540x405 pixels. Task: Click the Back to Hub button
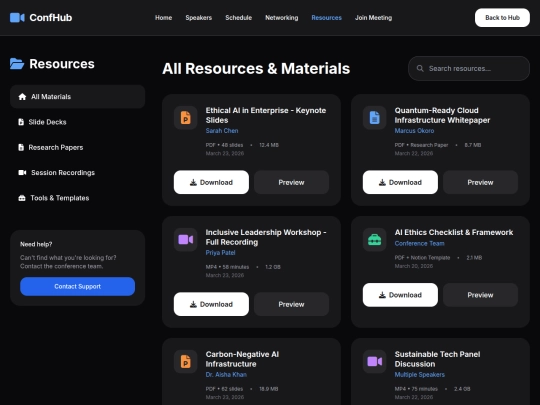tap(502, 18)
